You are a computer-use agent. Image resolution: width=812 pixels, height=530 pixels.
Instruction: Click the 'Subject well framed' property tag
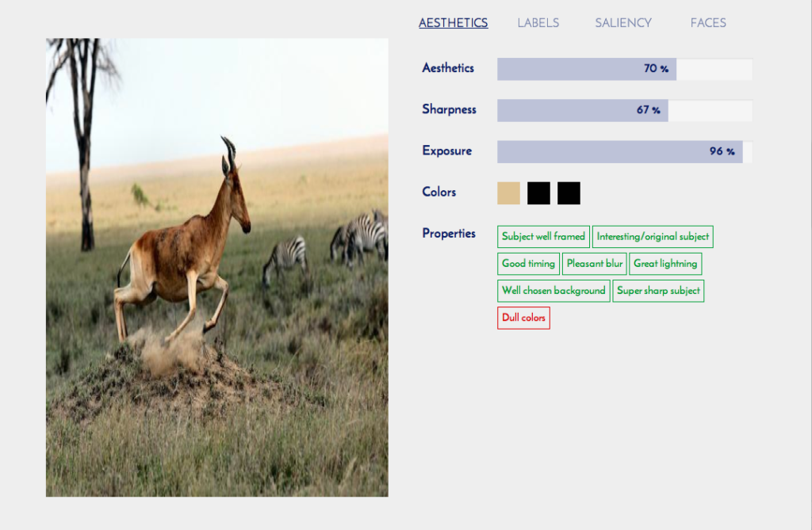coord(543,237)
